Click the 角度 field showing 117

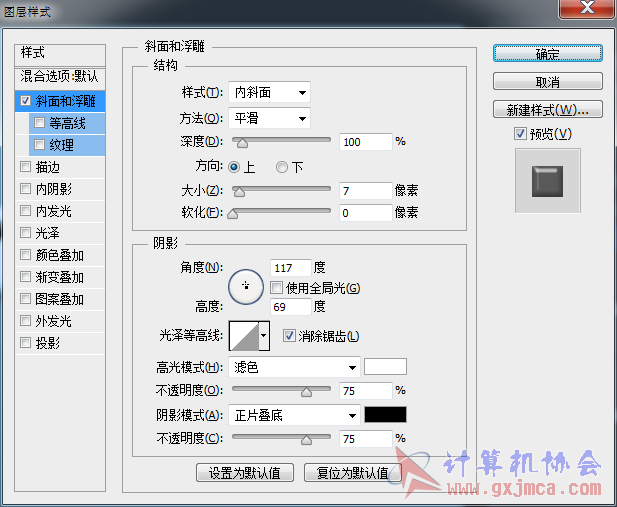click(x=291, y=268)
